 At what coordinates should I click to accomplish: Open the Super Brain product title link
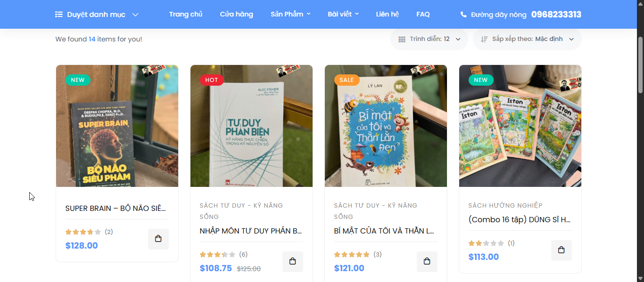coord(116,208)
